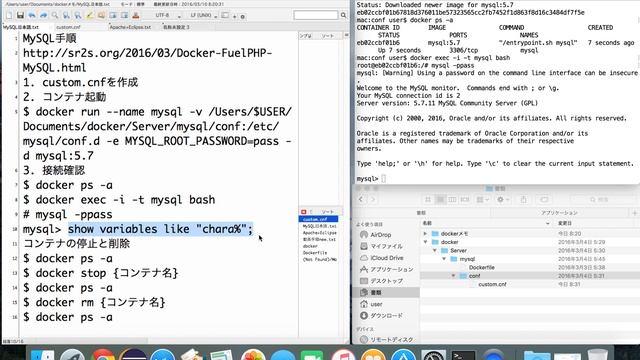
Task: Click Finder share icon
Action: [x=524, y=200]
